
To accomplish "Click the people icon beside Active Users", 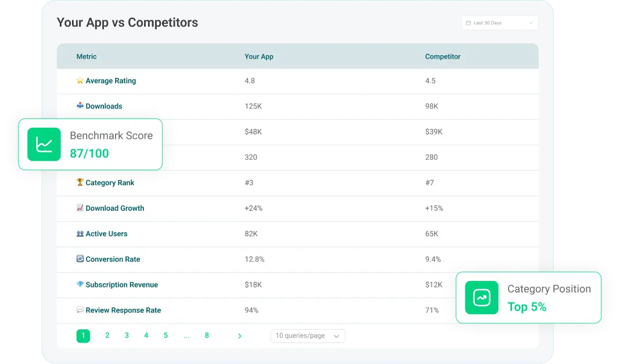I will tap(80, 233).
